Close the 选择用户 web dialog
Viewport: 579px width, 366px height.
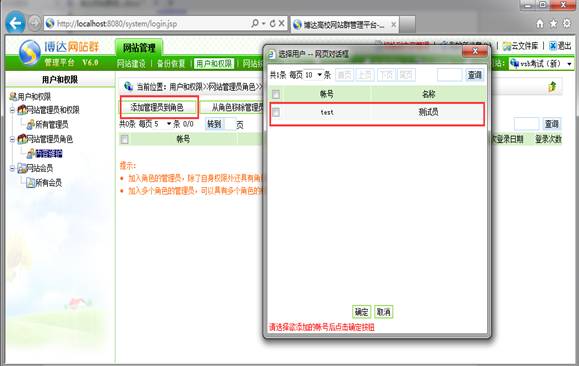point(475,51)
